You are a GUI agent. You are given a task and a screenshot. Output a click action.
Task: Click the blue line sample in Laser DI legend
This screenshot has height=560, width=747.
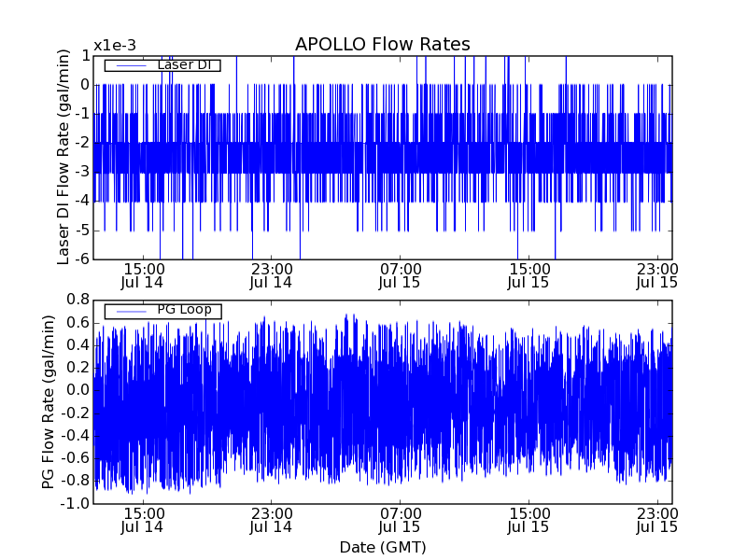[132, 65]
